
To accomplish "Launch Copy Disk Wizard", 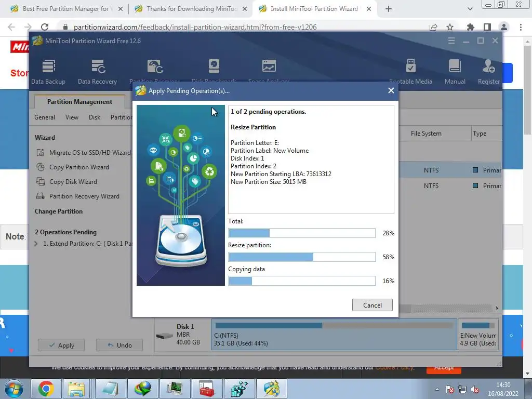I will 73,182.
